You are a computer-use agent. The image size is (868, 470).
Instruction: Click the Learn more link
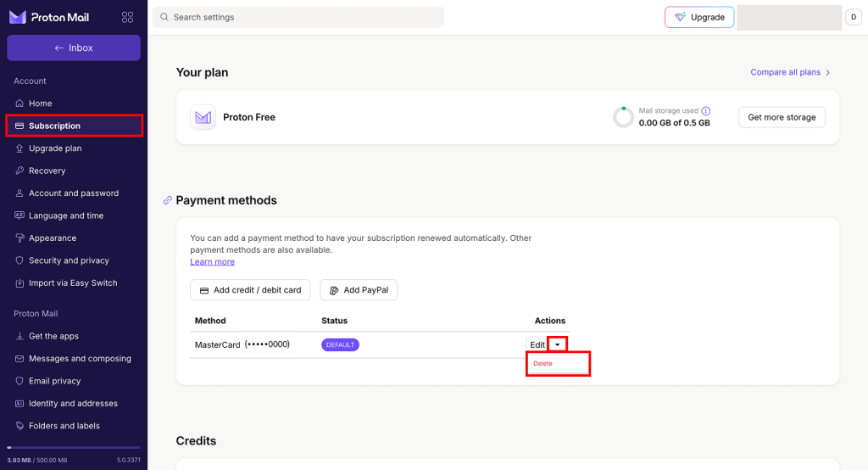pyautogui.click(x=212, y=262)
